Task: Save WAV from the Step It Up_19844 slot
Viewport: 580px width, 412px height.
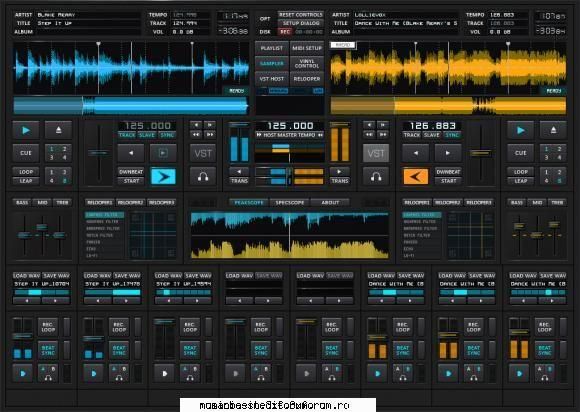Action: [198, 276]
